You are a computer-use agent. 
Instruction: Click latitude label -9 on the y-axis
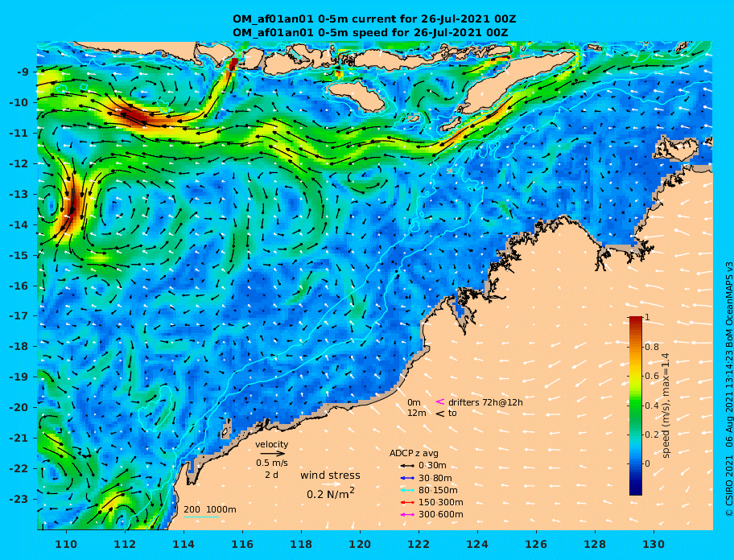coord(23,72)
